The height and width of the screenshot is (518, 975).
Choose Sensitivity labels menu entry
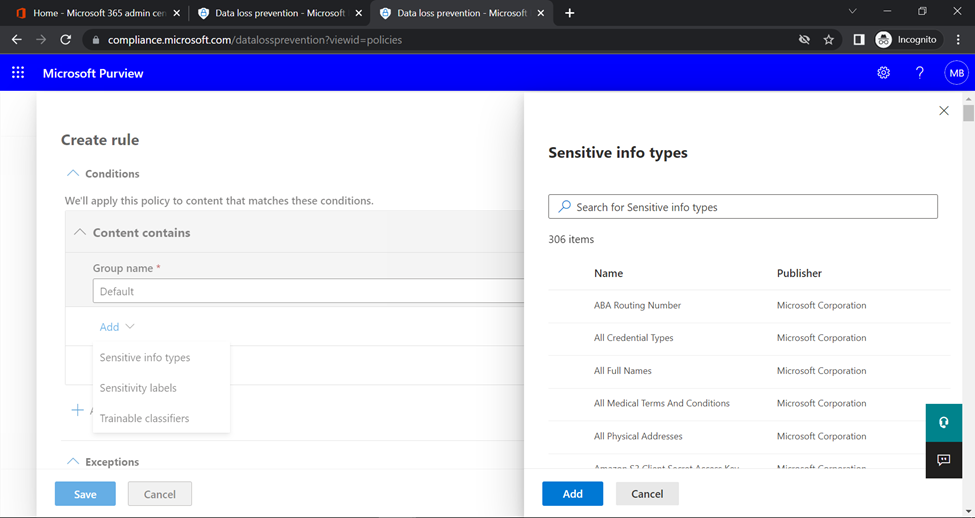pos(138,388)
